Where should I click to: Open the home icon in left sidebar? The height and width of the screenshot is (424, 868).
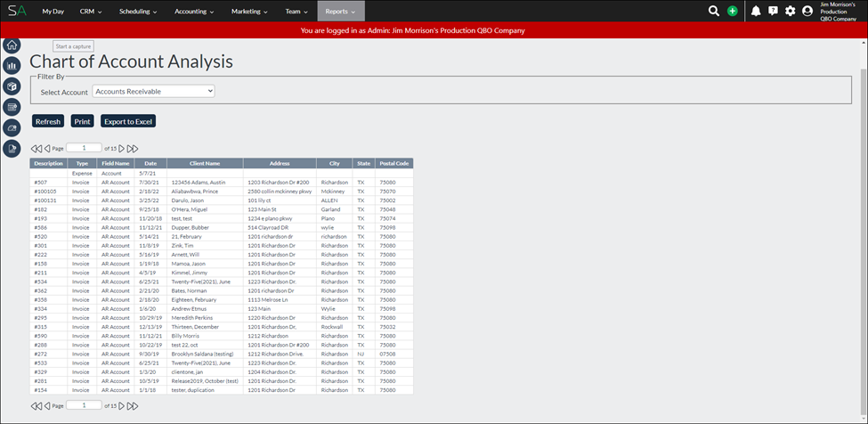coord(11,45)
